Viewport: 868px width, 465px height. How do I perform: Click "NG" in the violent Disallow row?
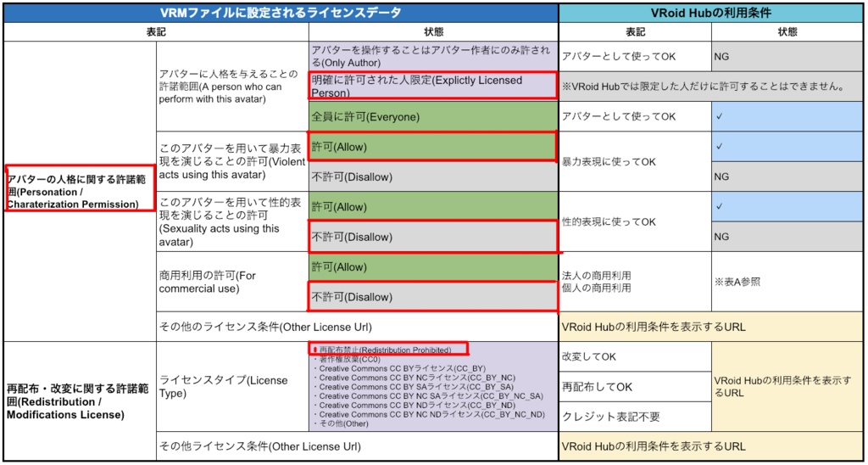click(x=787, y=176)
